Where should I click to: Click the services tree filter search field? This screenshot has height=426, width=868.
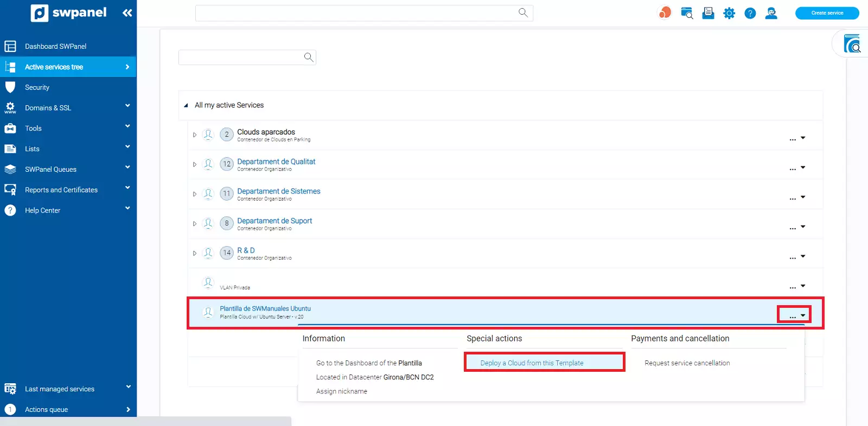pyautogui.click(x=241, y=57)
